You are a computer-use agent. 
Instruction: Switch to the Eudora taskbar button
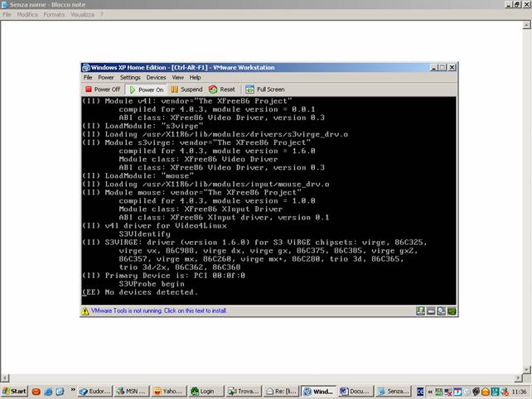[95, 392]
